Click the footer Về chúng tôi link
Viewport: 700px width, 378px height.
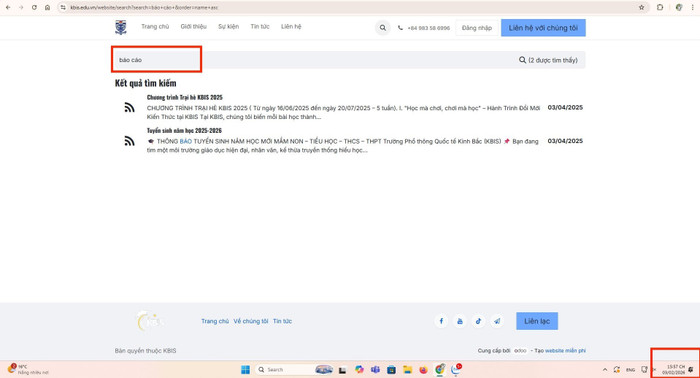[x=251, y=321]
